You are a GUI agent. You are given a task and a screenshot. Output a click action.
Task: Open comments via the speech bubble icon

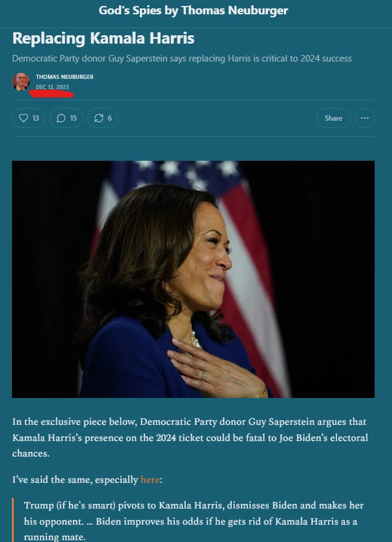[x=61, y=118]
